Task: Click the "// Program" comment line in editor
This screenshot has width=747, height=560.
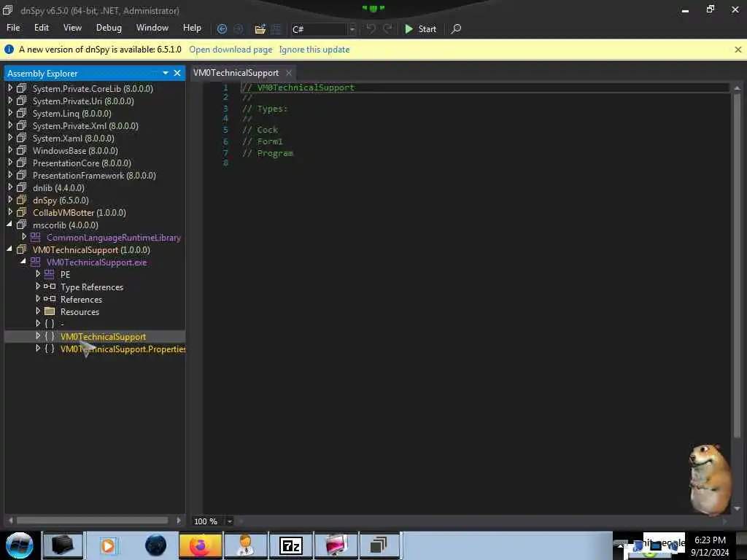Action: tap(268, 153)
